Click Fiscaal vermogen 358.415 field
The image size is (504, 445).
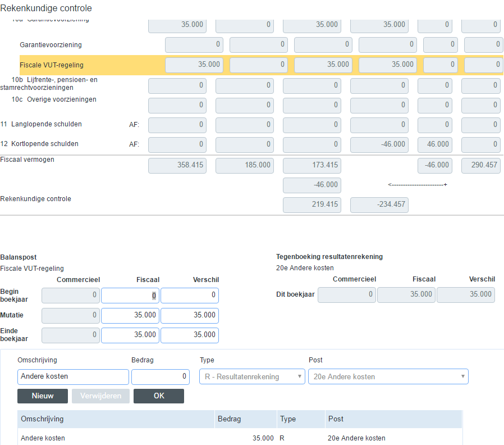point(177,165)
